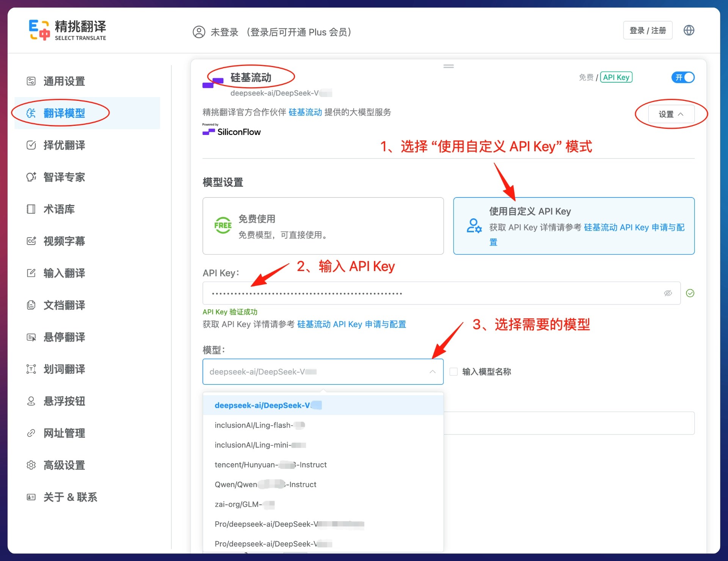
Task: Open the 模型 dropdown selector
Action: [x=323, y=372]
